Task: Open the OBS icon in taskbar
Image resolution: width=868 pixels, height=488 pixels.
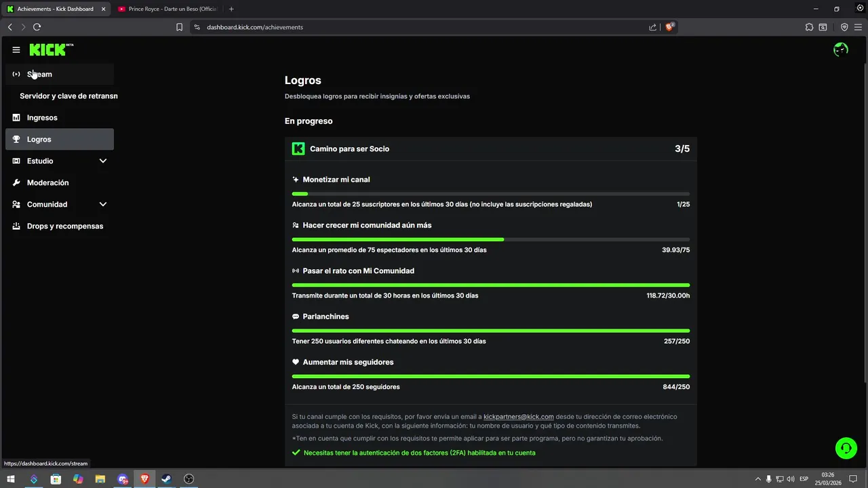Action: click(189, 479)
